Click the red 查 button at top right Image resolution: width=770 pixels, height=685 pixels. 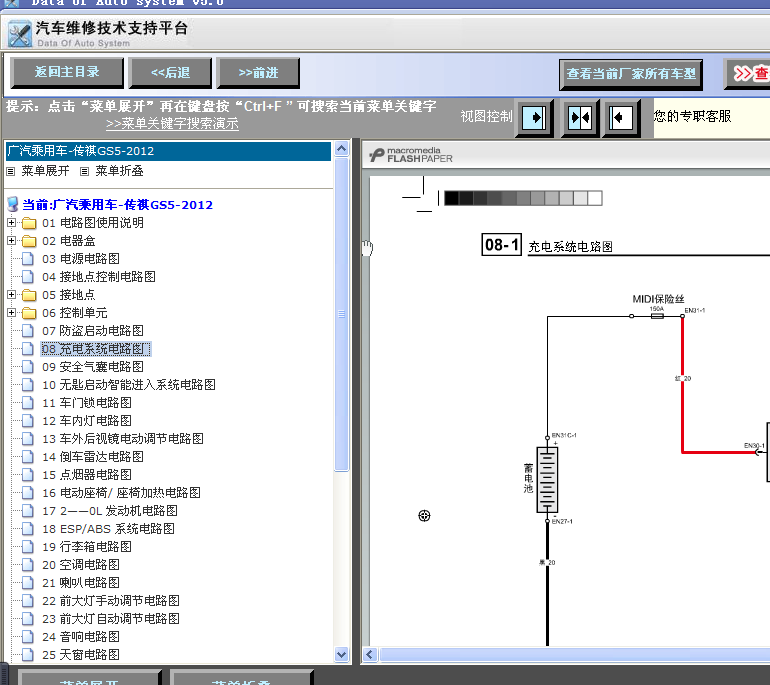[x=748, y=74]
